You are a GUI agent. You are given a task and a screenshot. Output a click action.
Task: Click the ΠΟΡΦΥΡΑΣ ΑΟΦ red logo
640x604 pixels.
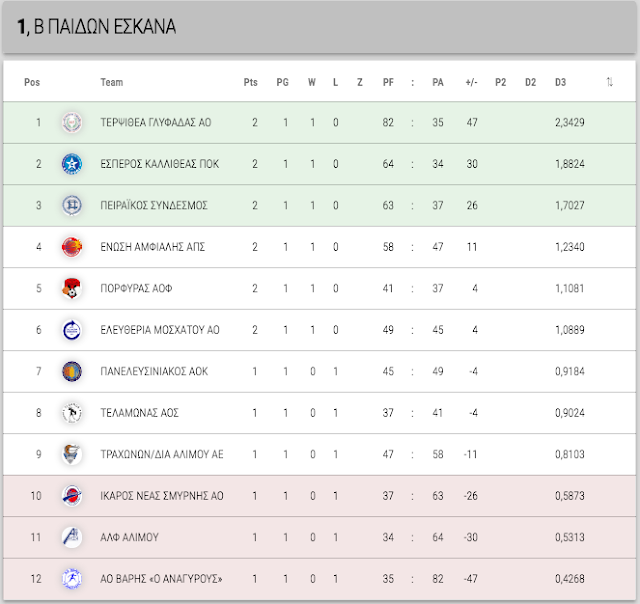(x=72, y=289)
